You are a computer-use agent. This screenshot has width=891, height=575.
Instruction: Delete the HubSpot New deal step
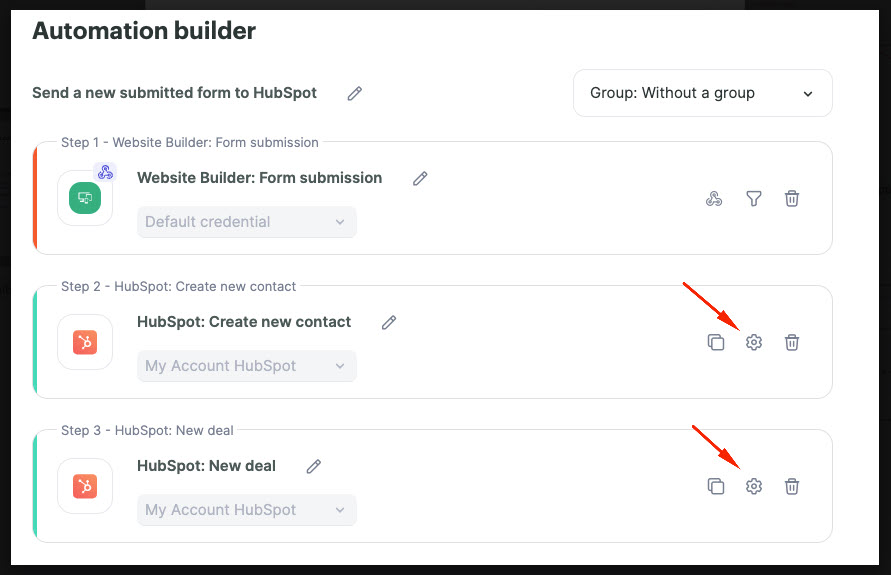[x=792, y=486]
